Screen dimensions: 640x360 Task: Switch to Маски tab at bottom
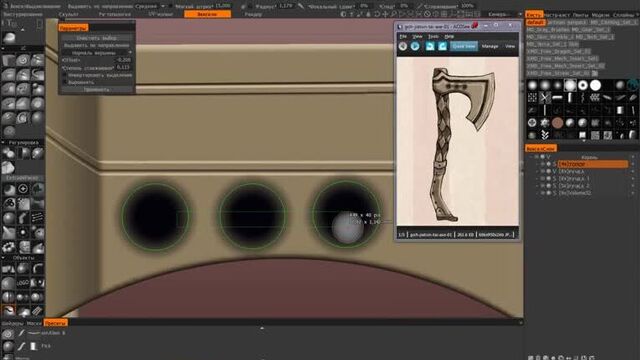pyautogui.click(x=34, y=323)
